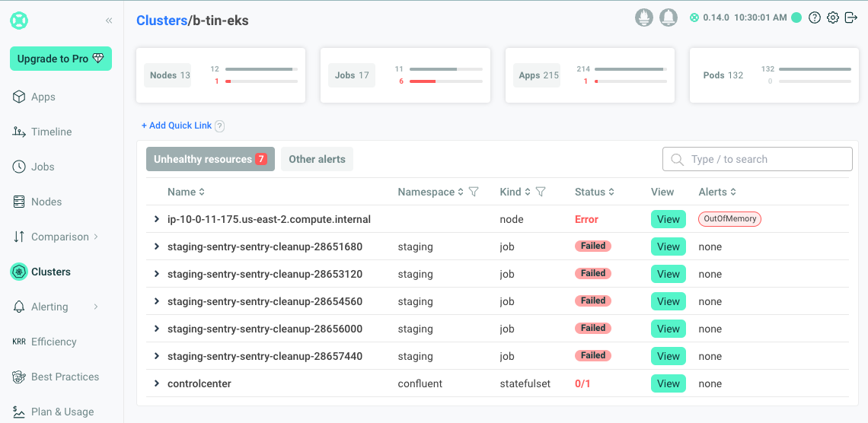Expand the Alerting sidebar submenu
Viewport: 868px width, 423px height.
point(96,307)
